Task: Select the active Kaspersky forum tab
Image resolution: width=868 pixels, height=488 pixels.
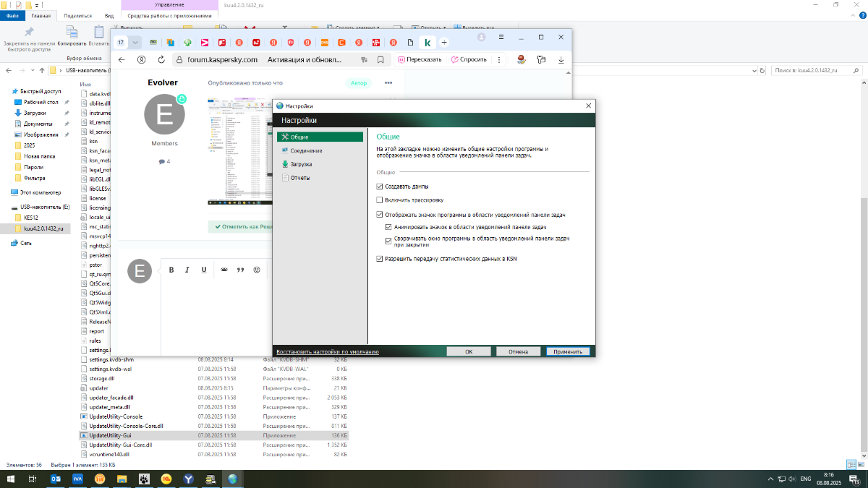Action: pyautogui.click(x=428, y=42)
